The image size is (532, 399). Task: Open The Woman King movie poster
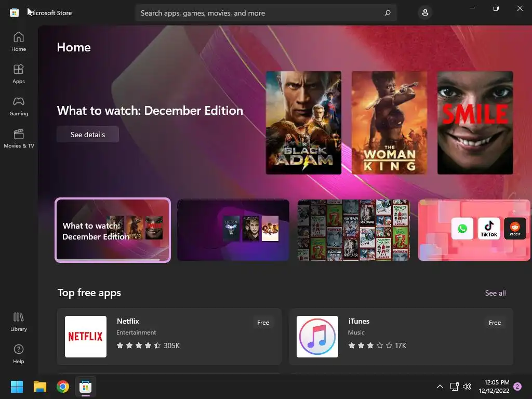(x=390, y=123)
